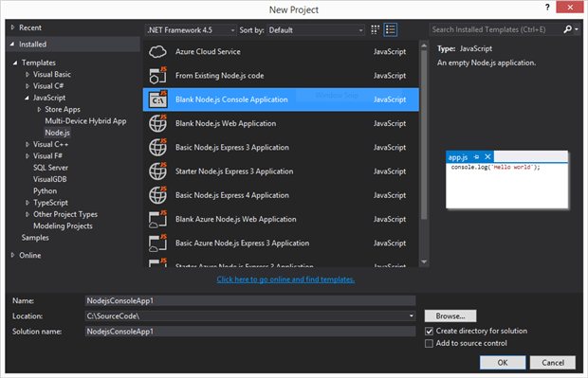The image size is (588, 378).
Task: Click the search magnifier icon
Action: point(567,29)
